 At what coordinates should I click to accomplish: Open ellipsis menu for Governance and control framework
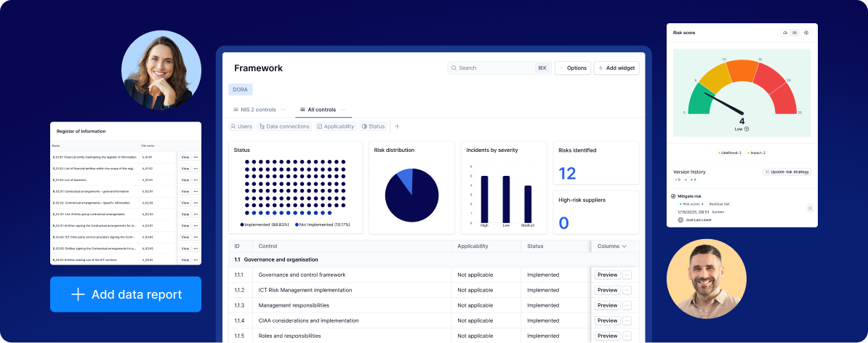click(627, 275)
